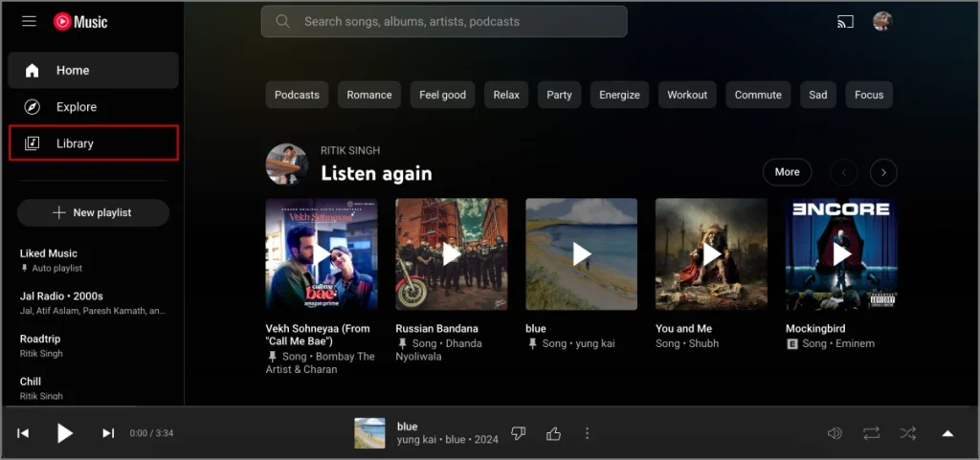The width and height of the screenshot is (980, 460).
Task: Show next Listen again items
Action: pos(883,173)
